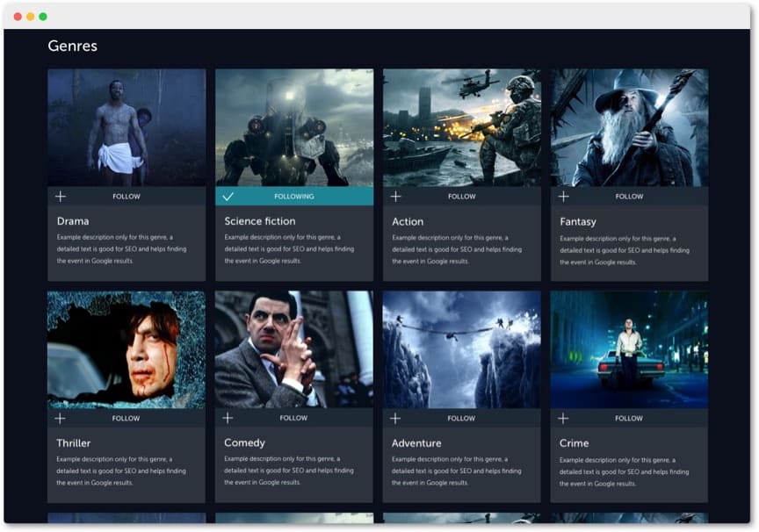Click the plus icon on the Action card
Screen dimensions: 759x532
click(396, 197)
